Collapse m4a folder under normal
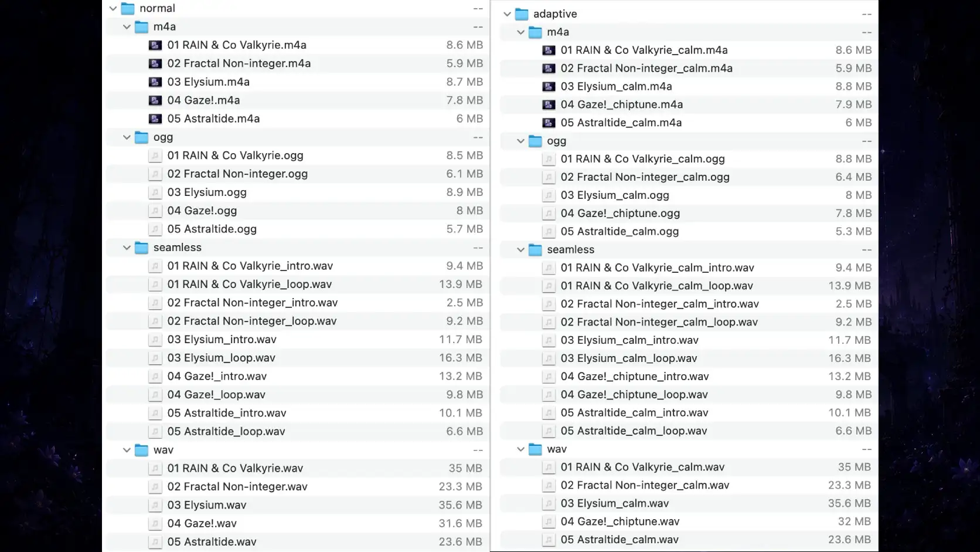 (x=127, y=26)
